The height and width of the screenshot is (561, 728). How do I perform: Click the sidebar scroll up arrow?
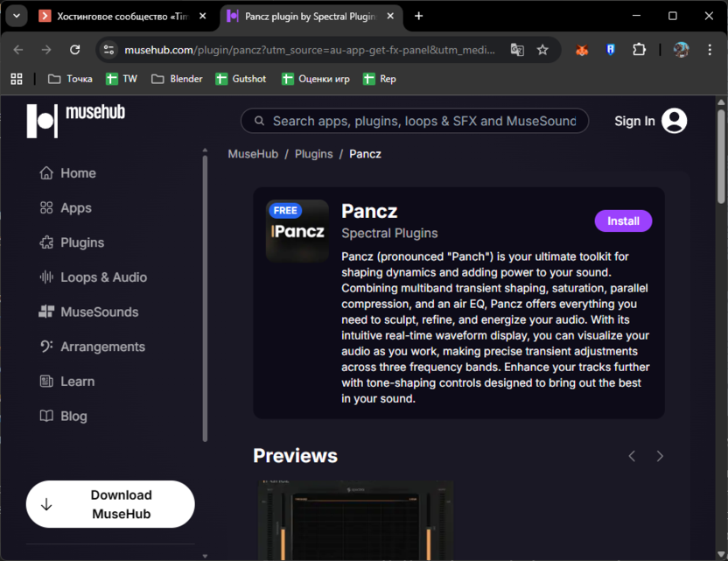(205, 151)
